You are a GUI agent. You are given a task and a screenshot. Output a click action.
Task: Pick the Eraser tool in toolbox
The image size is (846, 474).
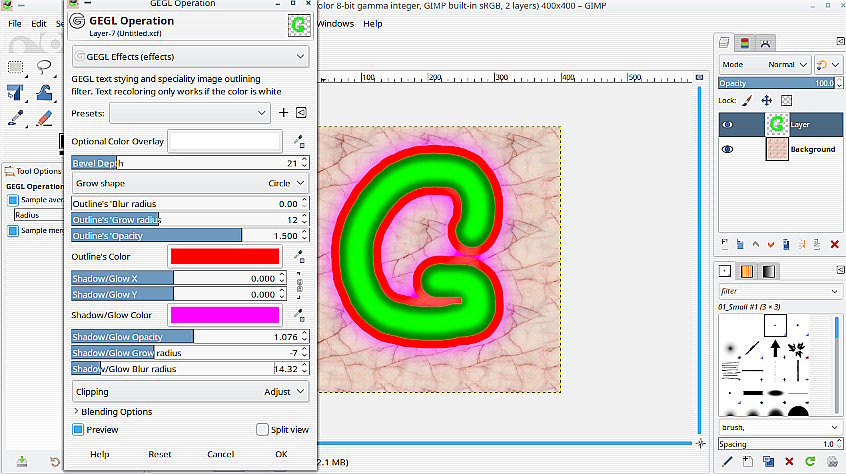44,118
